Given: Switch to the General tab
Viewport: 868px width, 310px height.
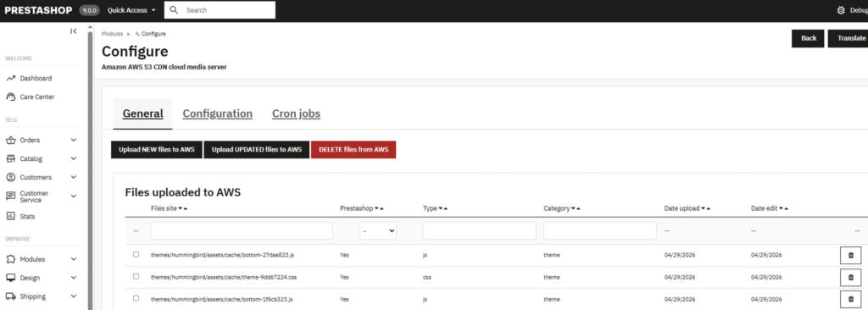Looking at the screenshot, I should pos(142,113).
